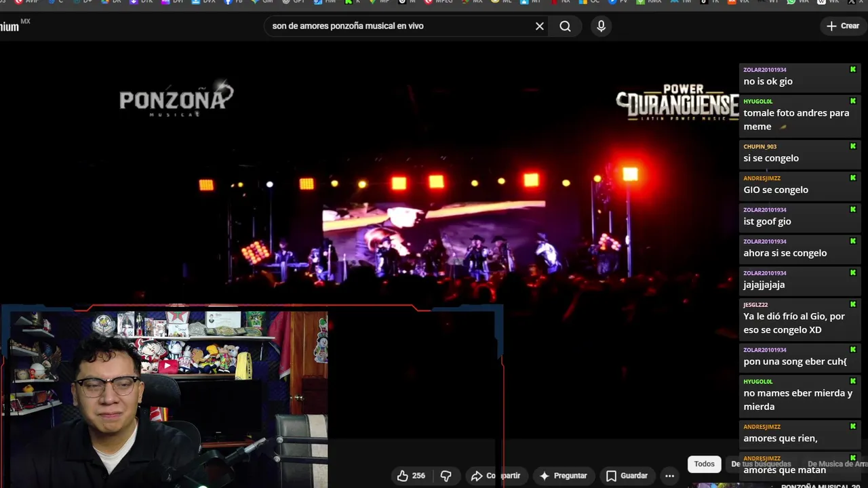The width and height of the screenshot is (868, 488).
Task: Clear the YouTube search box with X
Action: pyautogui.click(x=540, y=26)
